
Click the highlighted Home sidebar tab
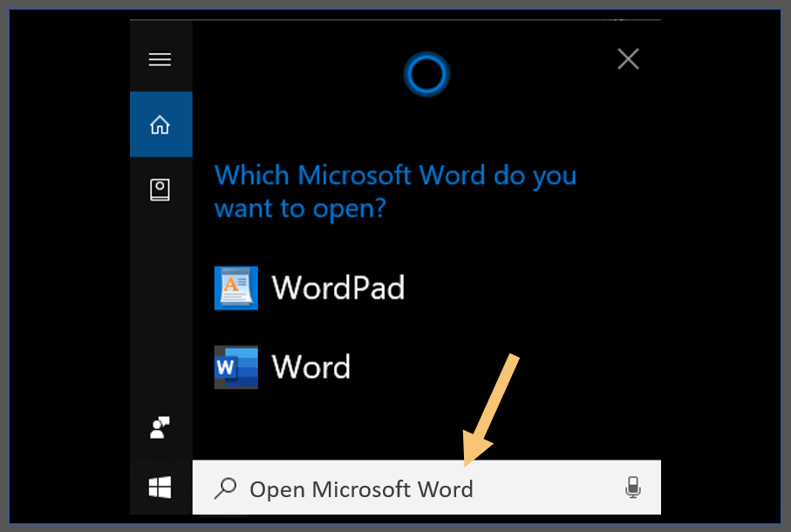coord(160,124)
